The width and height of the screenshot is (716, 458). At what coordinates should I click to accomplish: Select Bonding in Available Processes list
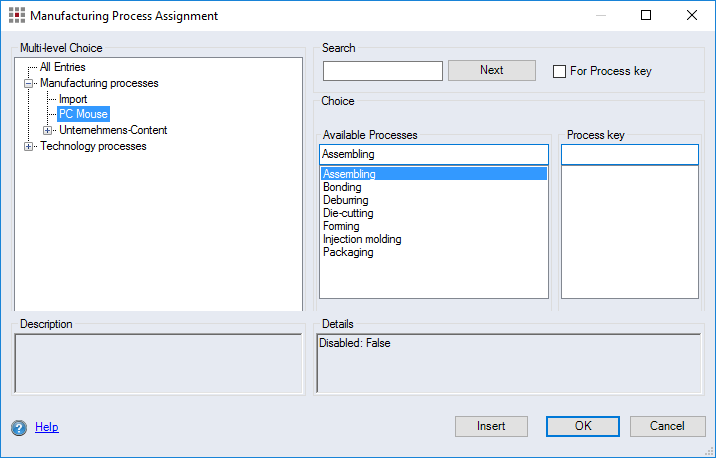coord(342,187)
